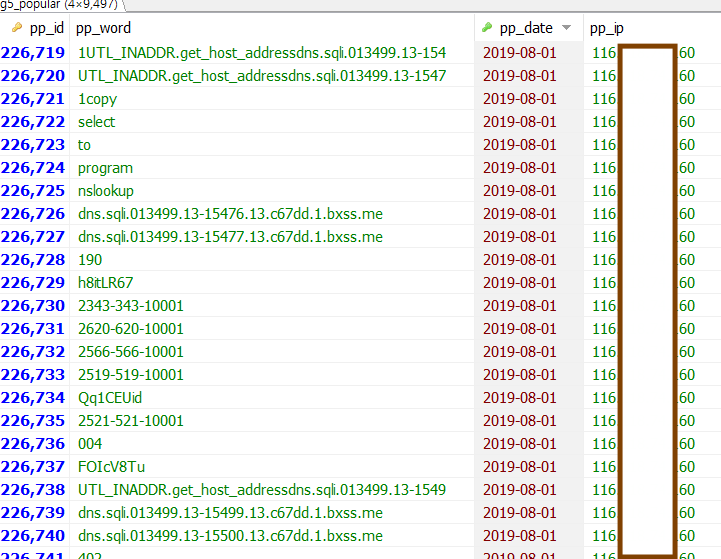Image resolution: width=721 pixels, height=559 pixels.
Task: Click the pp_id primary key icon
Action: (x=17, y=28)
